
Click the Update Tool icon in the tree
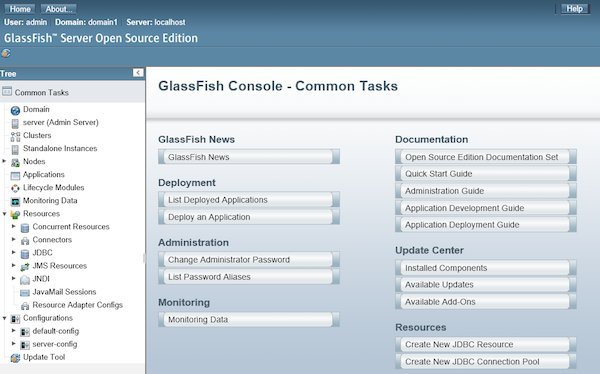[15, 358]
